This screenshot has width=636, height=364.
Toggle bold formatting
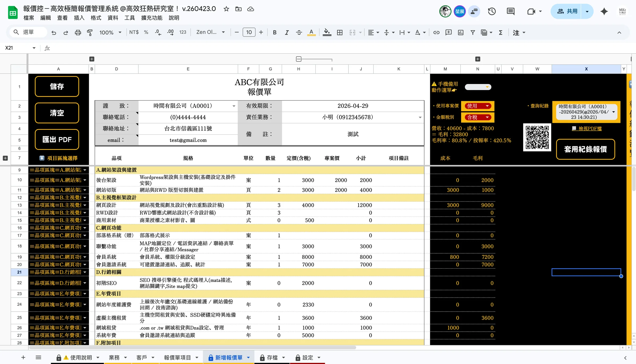pos(275,32)
